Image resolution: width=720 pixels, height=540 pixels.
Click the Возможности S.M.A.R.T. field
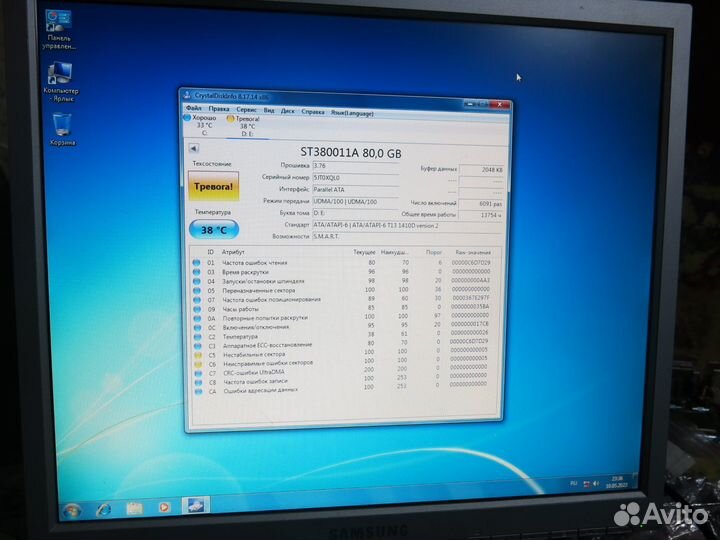(407, 236)
